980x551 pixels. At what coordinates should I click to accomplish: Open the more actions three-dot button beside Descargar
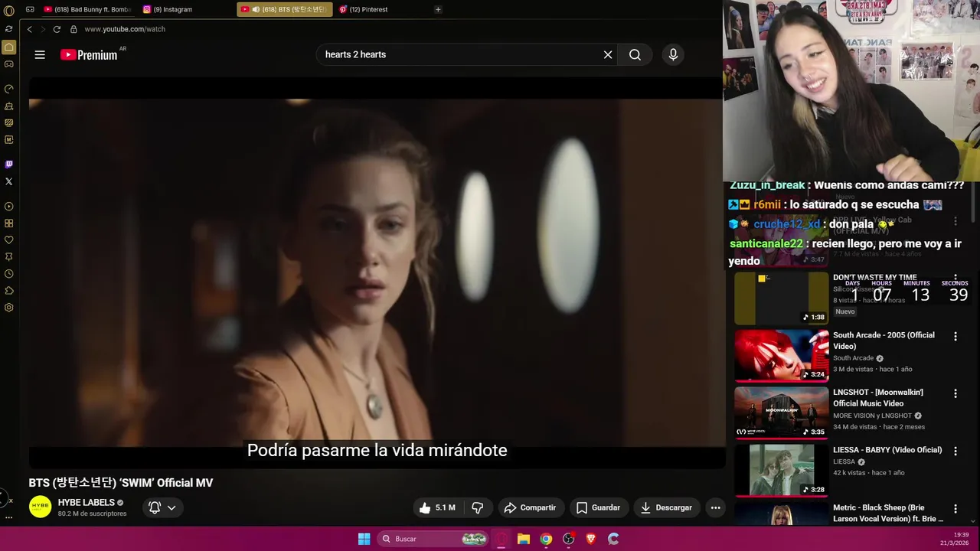click(715, 507)
